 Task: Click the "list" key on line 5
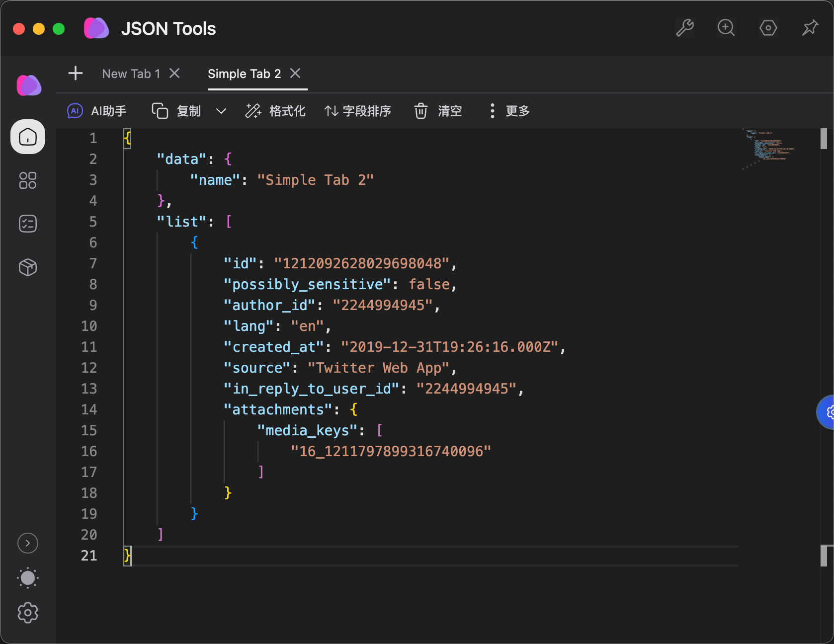pos(181,222)
